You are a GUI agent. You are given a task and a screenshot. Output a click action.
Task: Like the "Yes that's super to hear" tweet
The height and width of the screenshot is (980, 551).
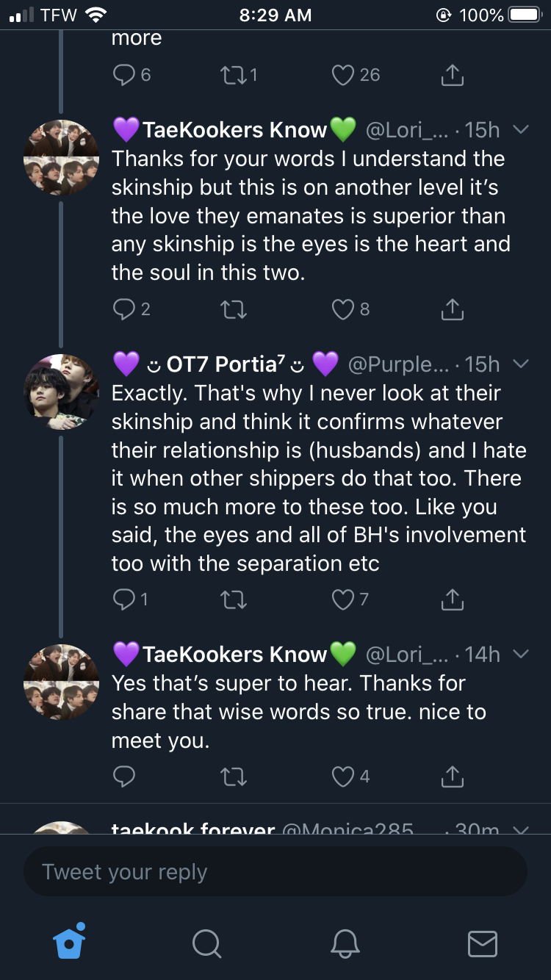tap(343, 777)
